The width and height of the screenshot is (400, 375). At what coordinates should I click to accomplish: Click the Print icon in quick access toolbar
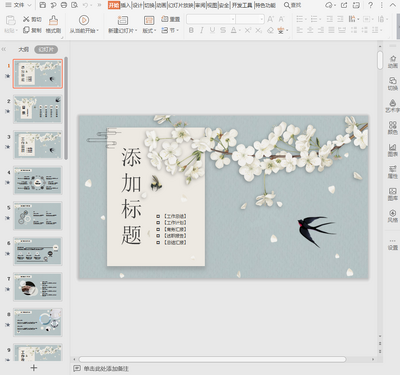(x=64, y=5)
